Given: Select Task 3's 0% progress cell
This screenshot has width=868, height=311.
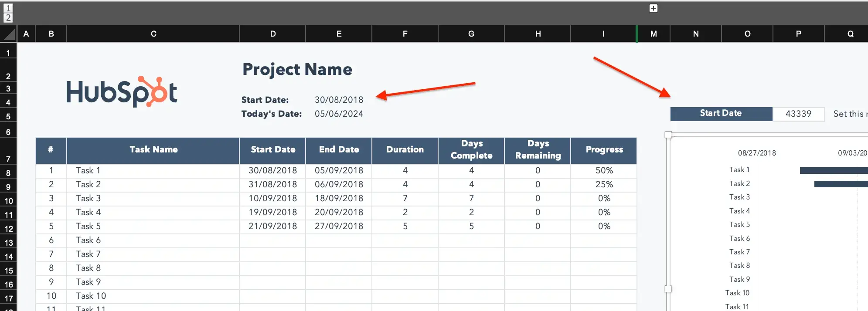Looking at the screenshot, I should pos(604,199).
